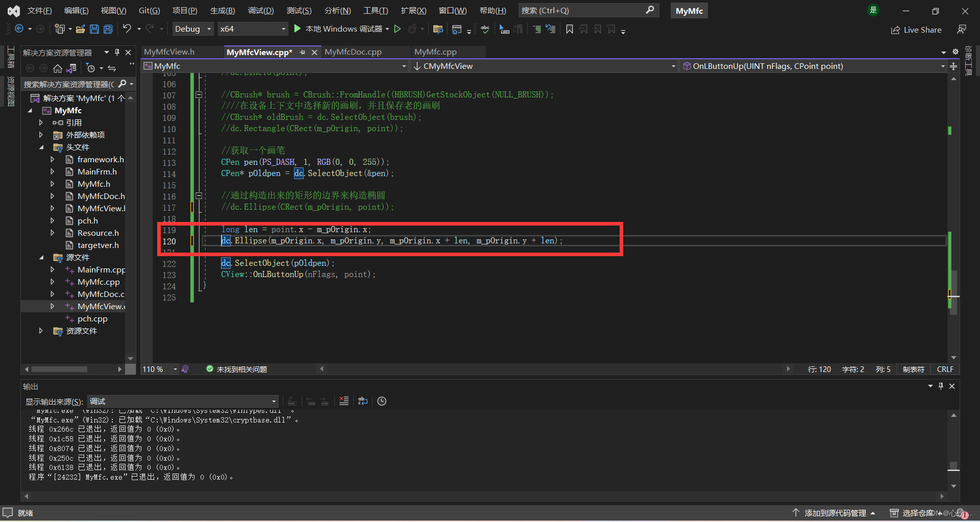Screen dimensions: 980x522
Task: Click switch views icon in Solution Explorer
Action: tap(71, 68)
